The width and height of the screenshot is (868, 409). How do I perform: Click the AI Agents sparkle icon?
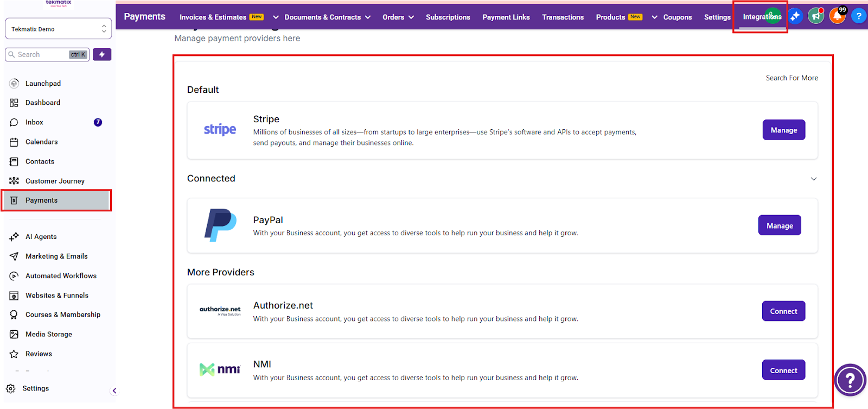coord(14,237)
